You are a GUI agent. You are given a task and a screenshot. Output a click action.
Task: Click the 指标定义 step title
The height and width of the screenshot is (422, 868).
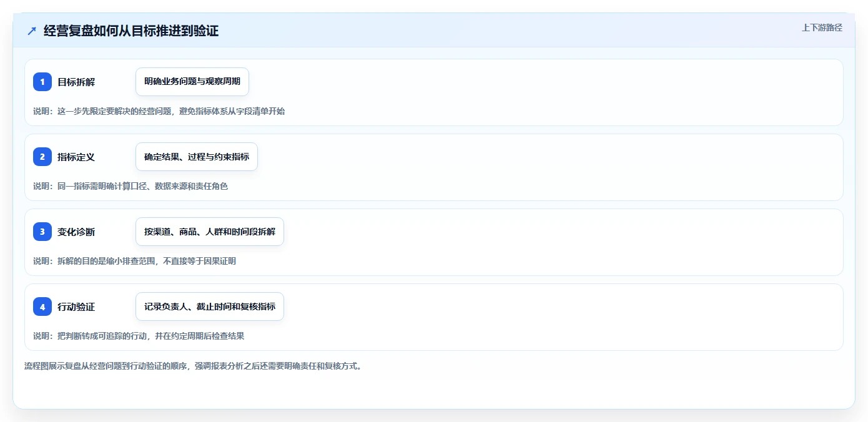coord(76,157)
